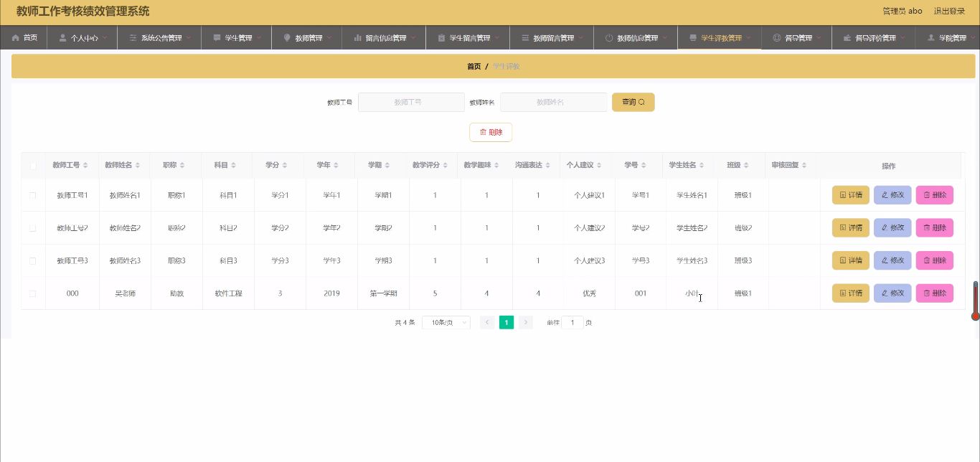980x462 pixels.
Task: Sort by the 教师工号 column sort icon
Action: pos(86,166)
